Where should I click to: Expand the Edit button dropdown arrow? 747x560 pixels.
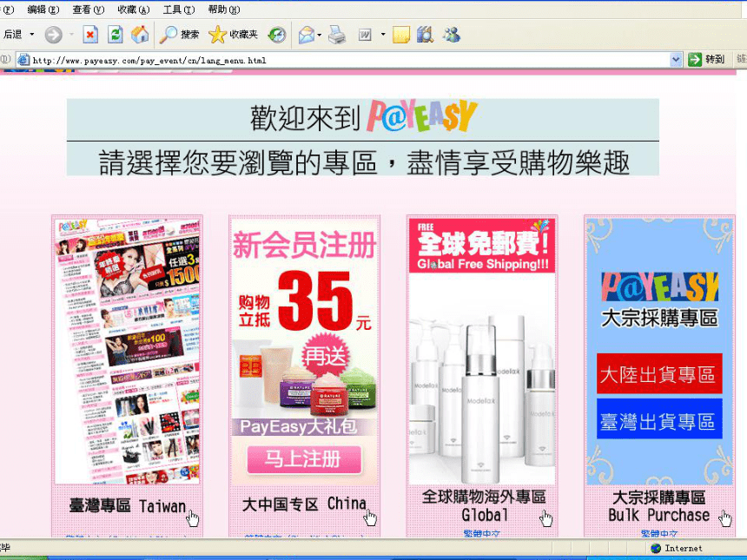tap(382, 34)
